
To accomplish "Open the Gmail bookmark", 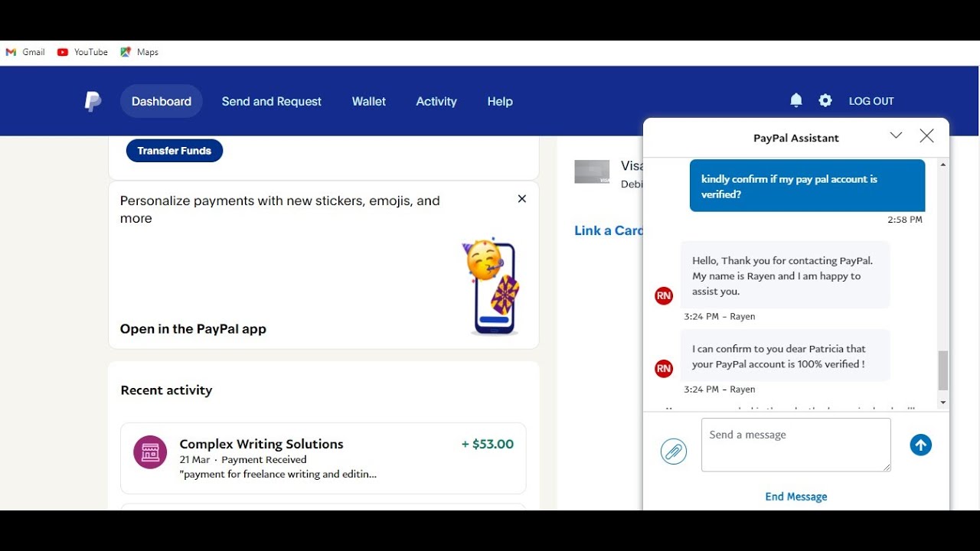I will click(x=25, y=52).
